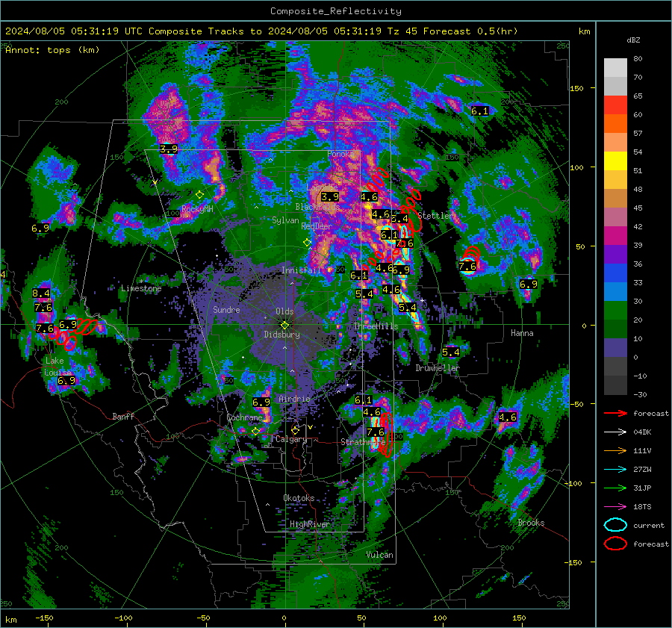Click the bright yellow segment of the dBZ scale
Screen dimensions: 672x628
click(x=615, y=161)
